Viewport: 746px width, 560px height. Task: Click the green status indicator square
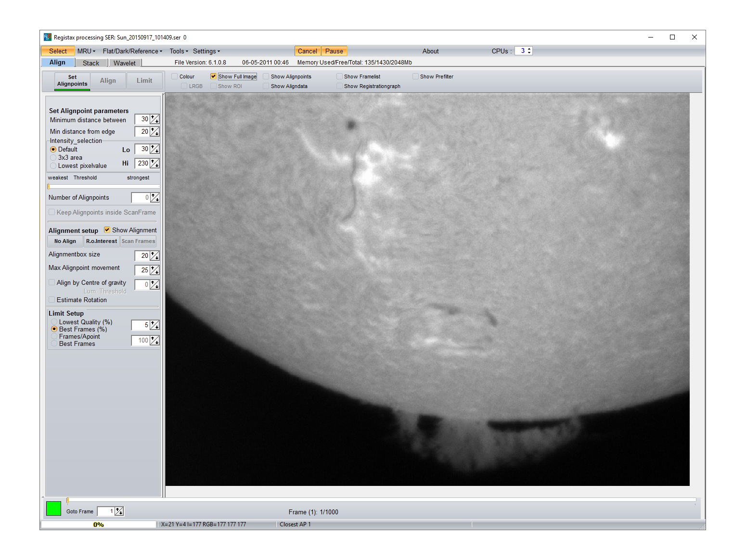coord(53,509)
